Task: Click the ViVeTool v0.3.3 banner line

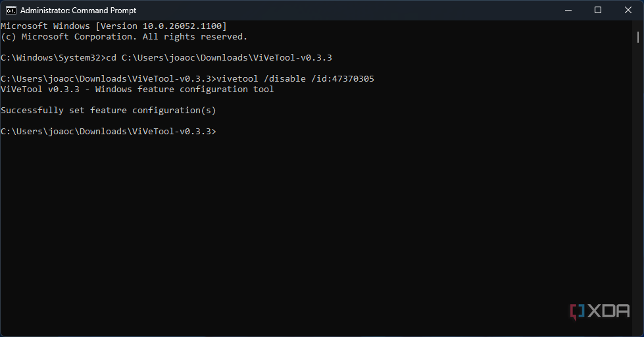Action: (x=137, y=89)
